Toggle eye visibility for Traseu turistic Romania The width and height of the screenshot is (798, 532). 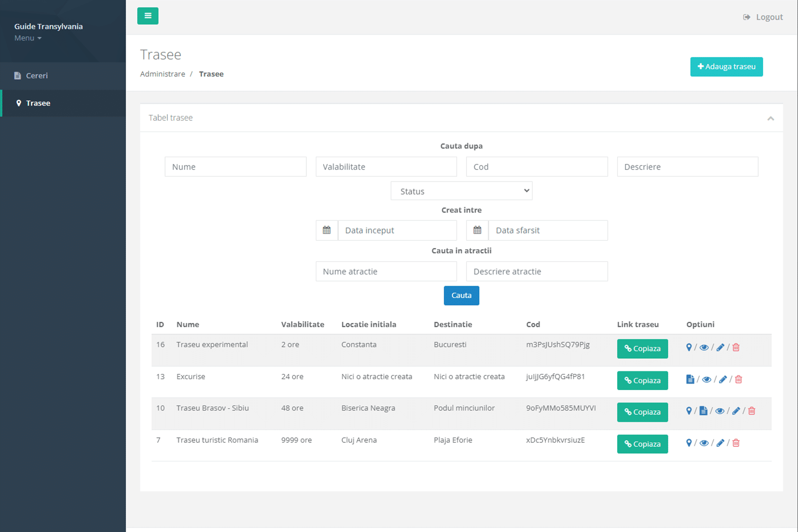pyautogui.click(x=704, y=443)
